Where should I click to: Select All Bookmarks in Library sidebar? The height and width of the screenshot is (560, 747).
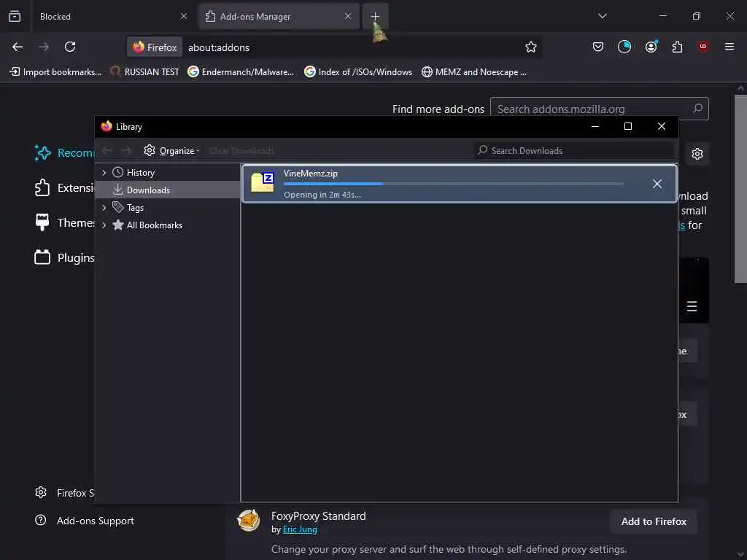coord(155,225)
